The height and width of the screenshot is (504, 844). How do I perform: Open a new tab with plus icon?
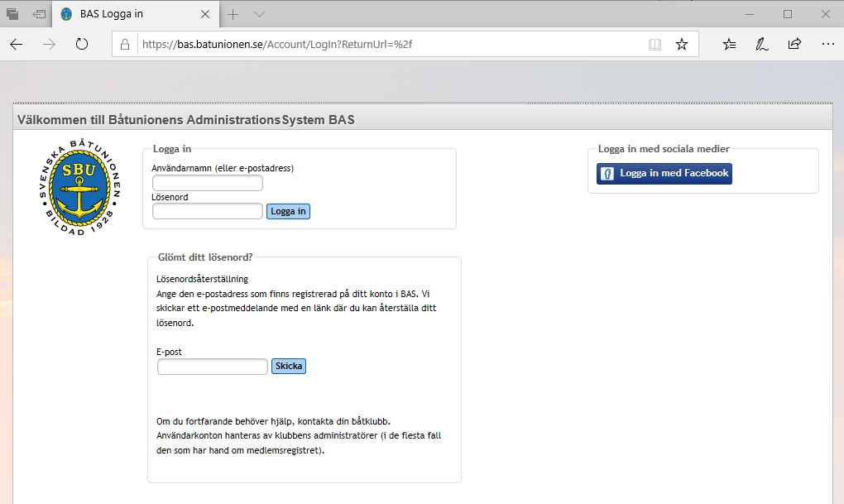(233, 15)
